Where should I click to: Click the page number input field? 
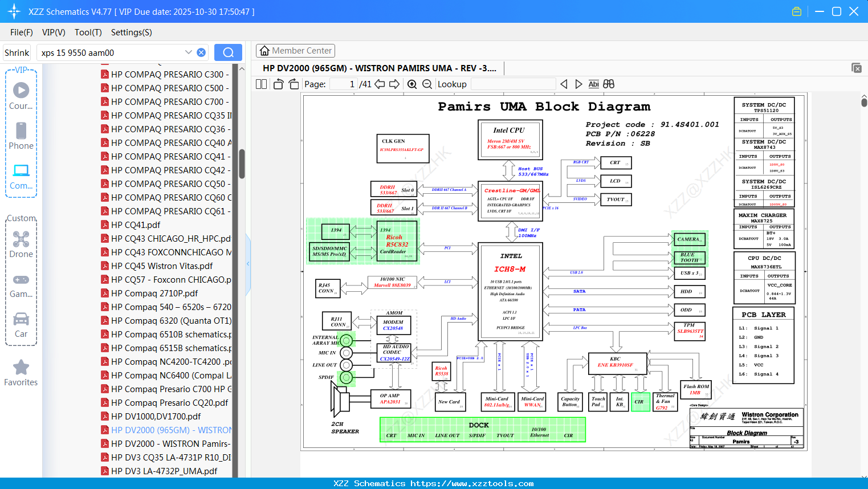point(344,84)
